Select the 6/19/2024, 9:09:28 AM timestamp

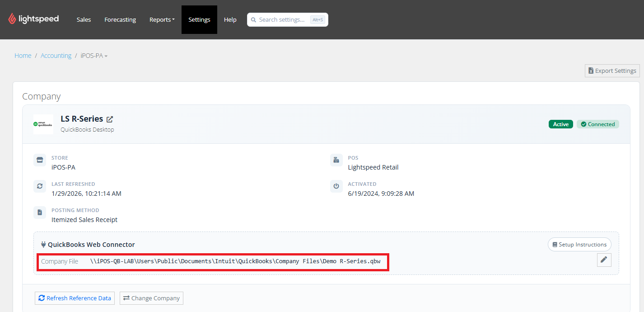coord(381,194)
